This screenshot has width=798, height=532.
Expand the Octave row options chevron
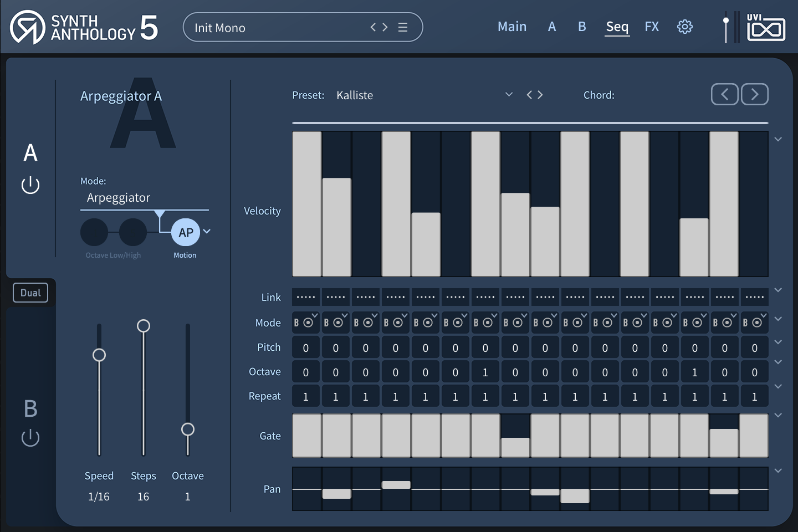pos(778,362)
